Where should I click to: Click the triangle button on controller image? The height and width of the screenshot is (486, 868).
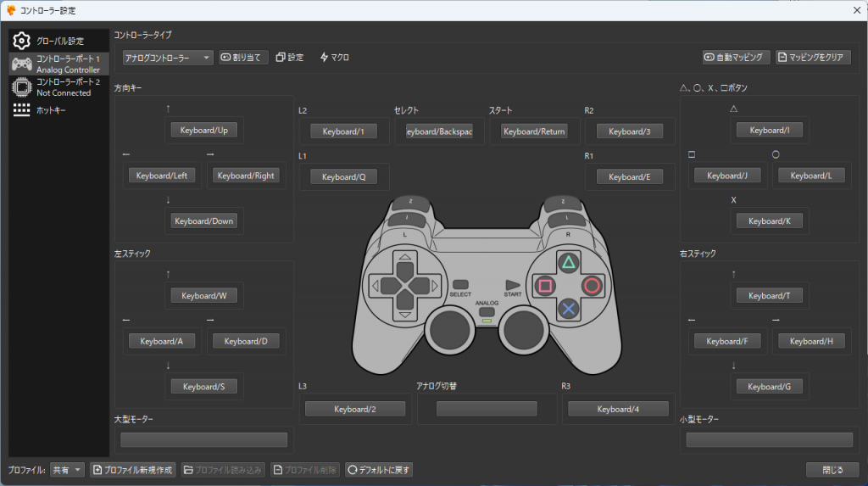coord(569,263)
